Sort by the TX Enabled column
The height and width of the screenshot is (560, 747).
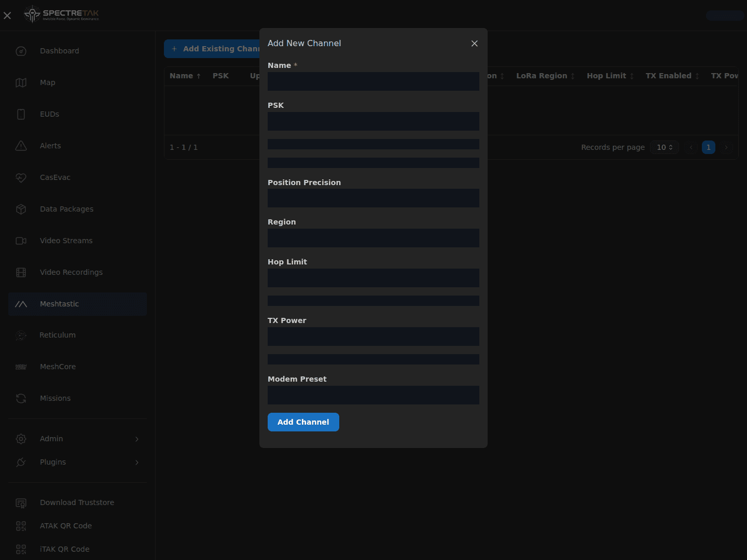click(x=673, y=76)
